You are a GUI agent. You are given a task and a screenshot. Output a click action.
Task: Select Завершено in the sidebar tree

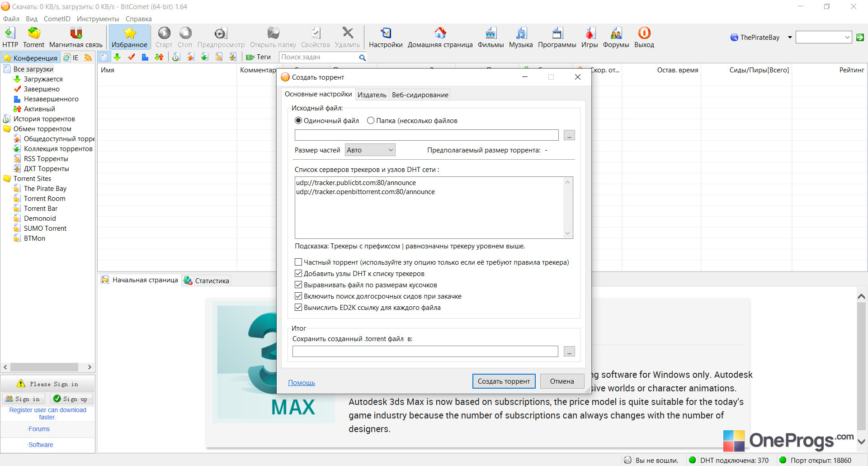41,89
